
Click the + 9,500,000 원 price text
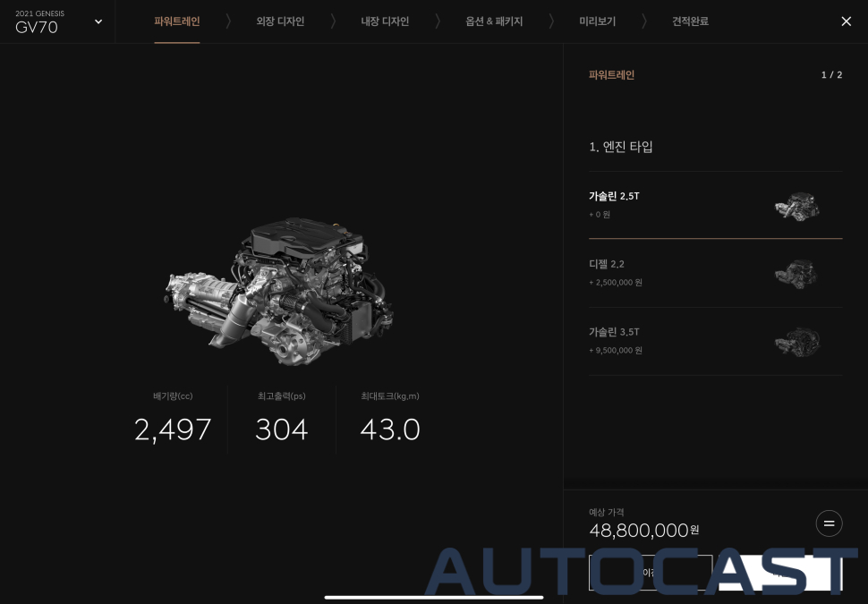[x=616, y=351]
